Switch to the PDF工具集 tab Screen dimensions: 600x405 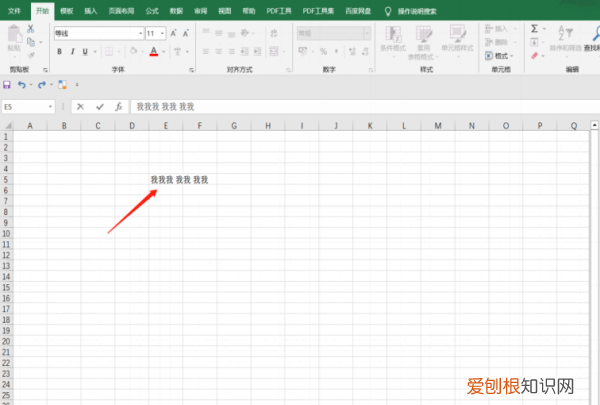(x=318, y=11)
